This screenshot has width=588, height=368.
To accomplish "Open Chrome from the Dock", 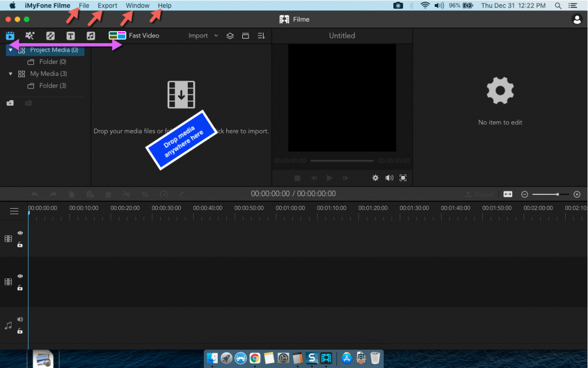I will (x=255, y=358).
